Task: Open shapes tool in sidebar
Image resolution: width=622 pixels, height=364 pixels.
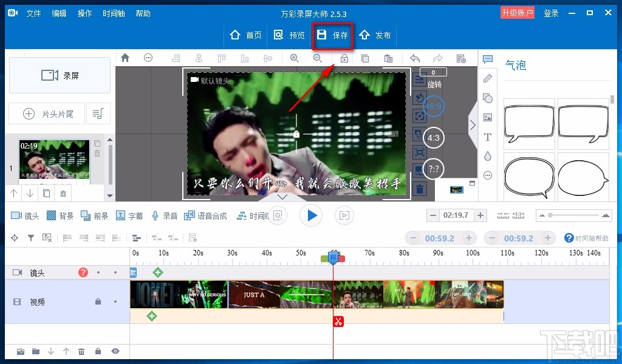Action: (488, 98)
